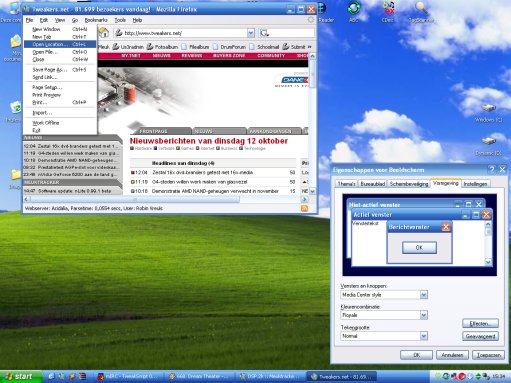
Task: Switch to the Bureaublad tab
Action: pyautogui.click(x=373, y=184)
